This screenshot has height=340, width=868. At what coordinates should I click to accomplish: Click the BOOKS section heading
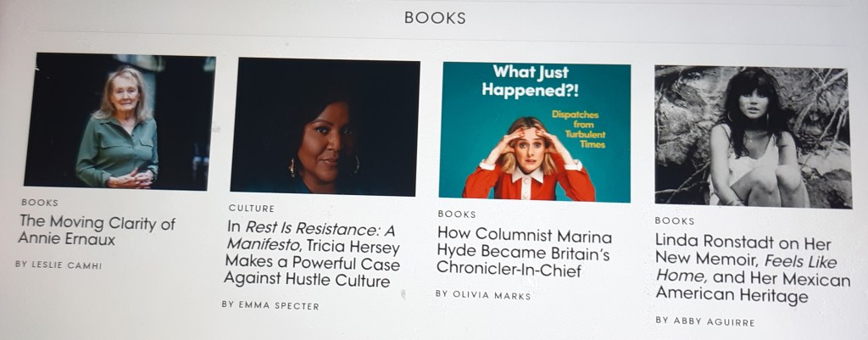(435, 18)
